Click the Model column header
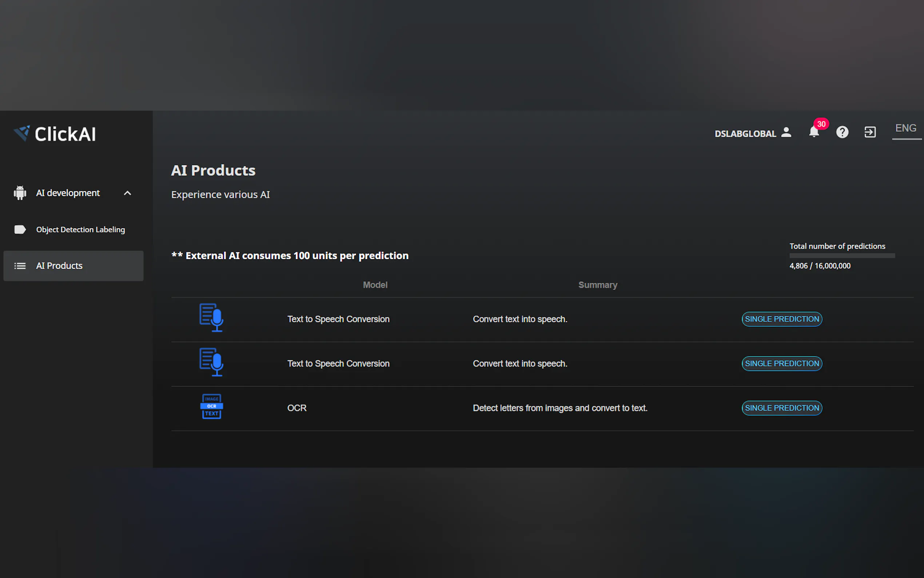 375,285
